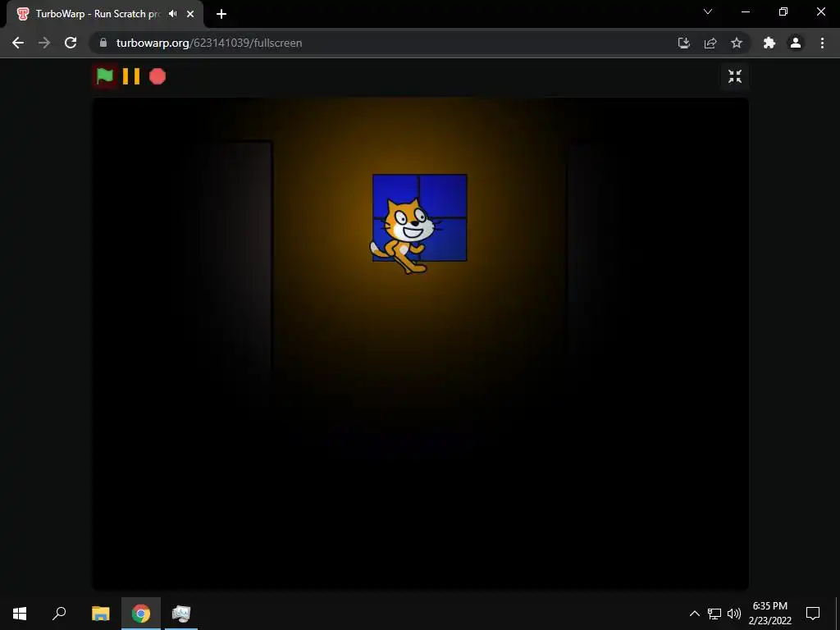The height and width of the screenshot is (630, 840).
Task: Open the Windows Start menu
Action: 20,613
